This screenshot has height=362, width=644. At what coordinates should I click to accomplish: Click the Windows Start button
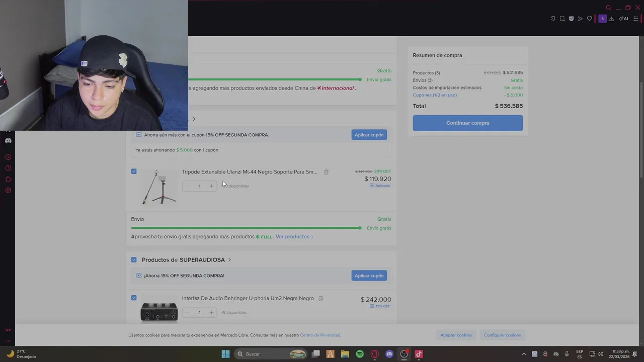tap(225, 354)
